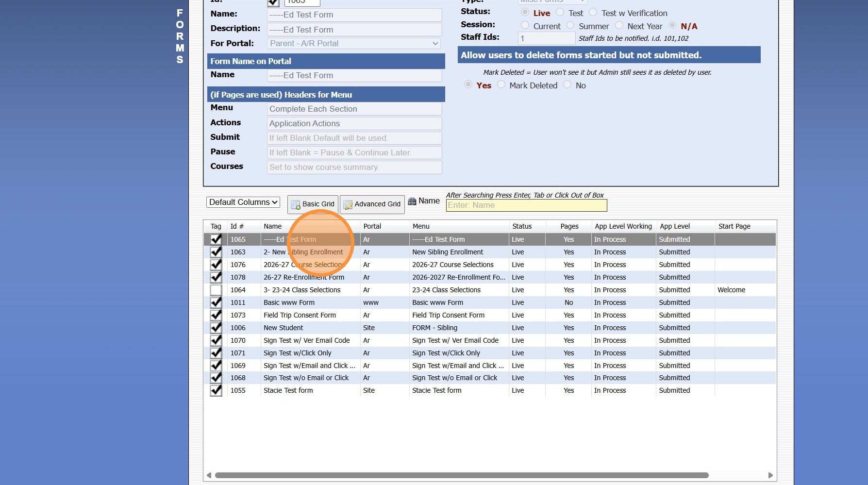Click the yellow Enter: Name search box
868x485 pixels.
[526, 205]
